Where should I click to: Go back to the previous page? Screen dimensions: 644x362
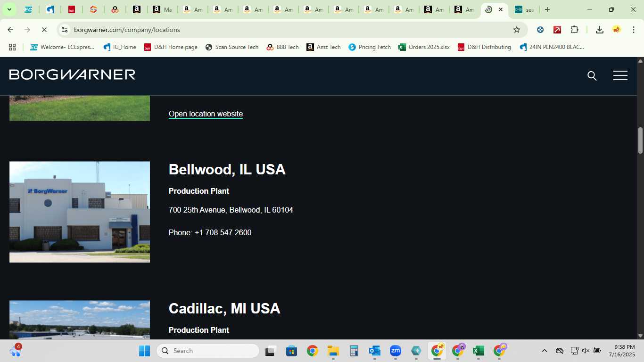pyautogui.click(x=10, y=30)
